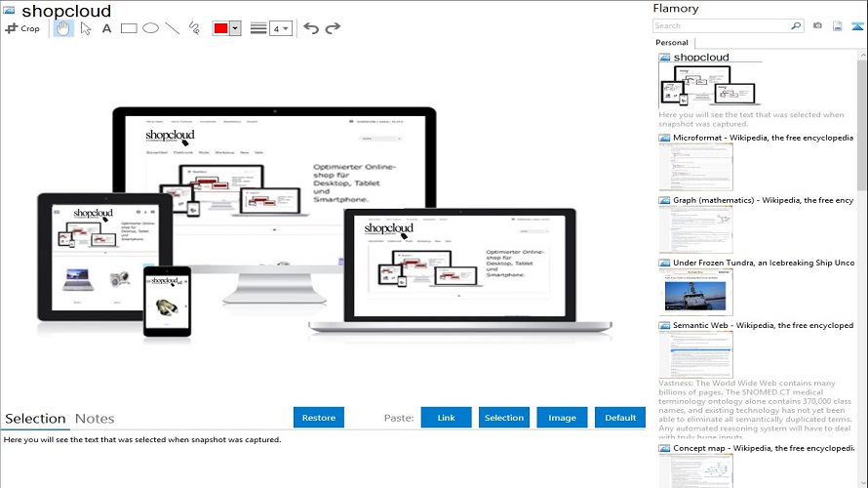Viewport: 868px width, 488px height.
Task: Open the line width 4 dropdown
Action: [281, 28]
